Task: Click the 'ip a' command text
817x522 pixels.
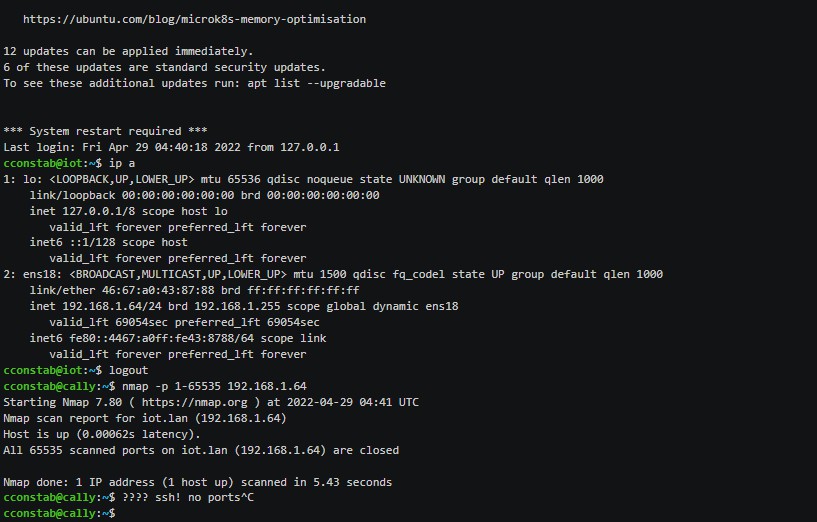Action: coord(122,163)
